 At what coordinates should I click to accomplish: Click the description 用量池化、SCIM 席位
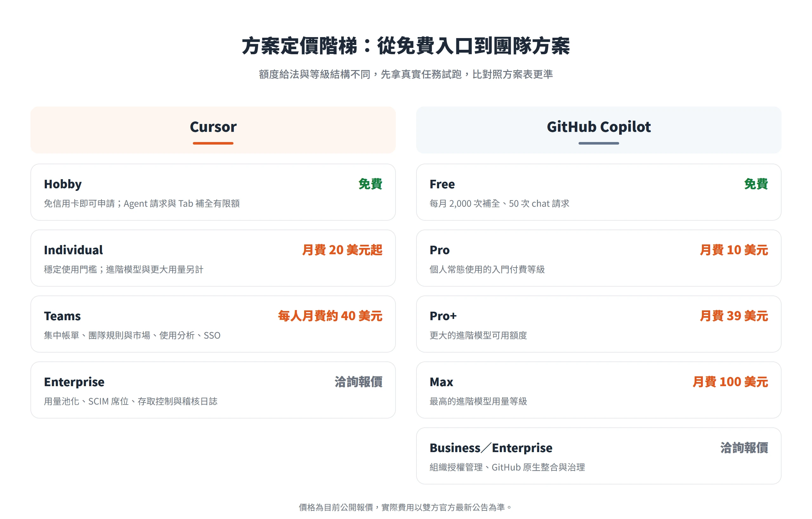click(130, 401)
